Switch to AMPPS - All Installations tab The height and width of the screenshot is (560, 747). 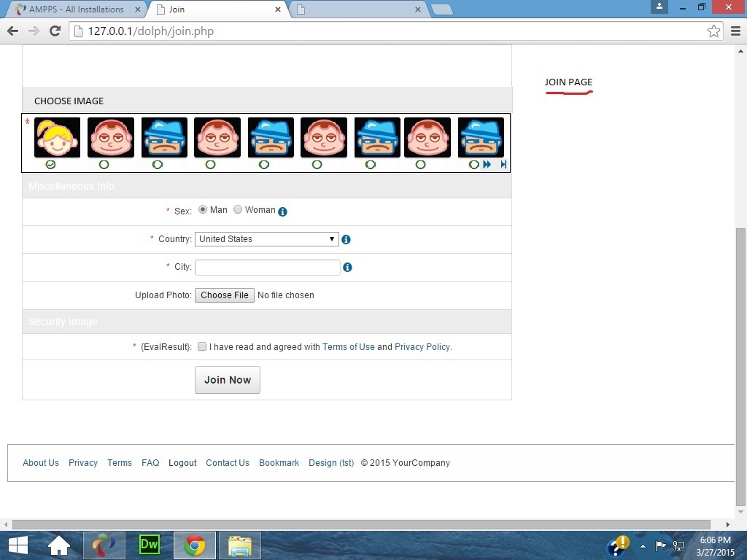coord(76,9)
